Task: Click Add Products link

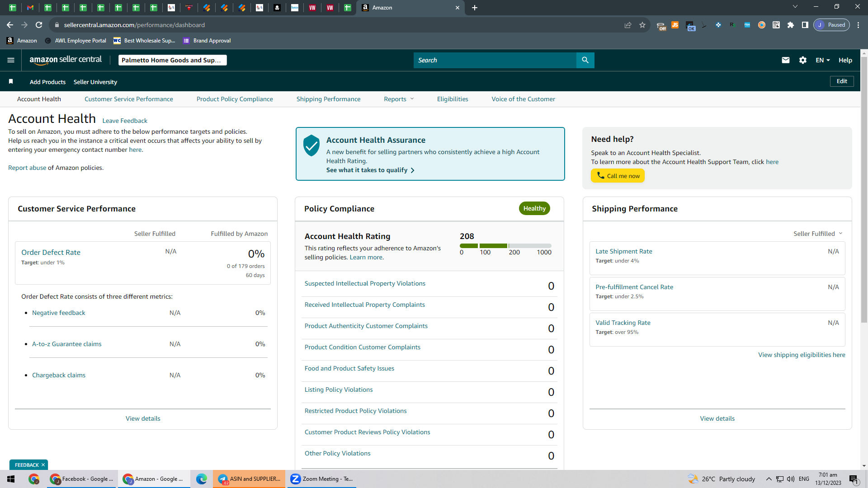Action: [x=47, y=82]
